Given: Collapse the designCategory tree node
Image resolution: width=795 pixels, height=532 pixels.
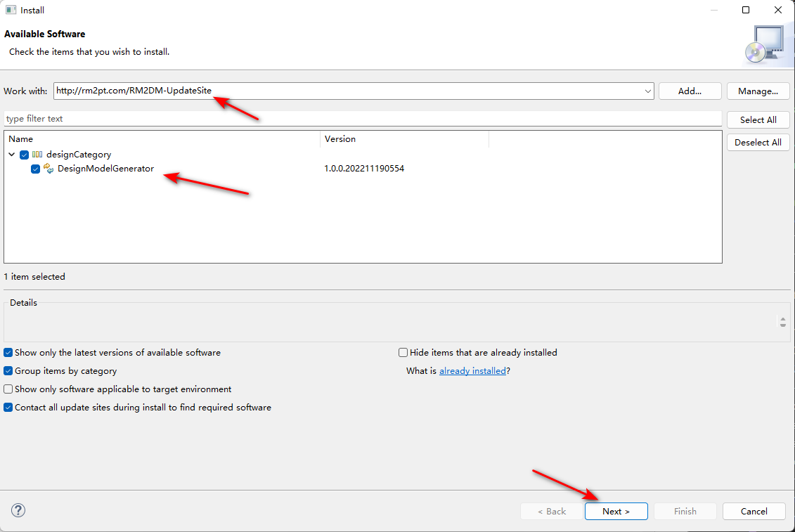Looking at the screenshot, I should click(x=12, y=154).
